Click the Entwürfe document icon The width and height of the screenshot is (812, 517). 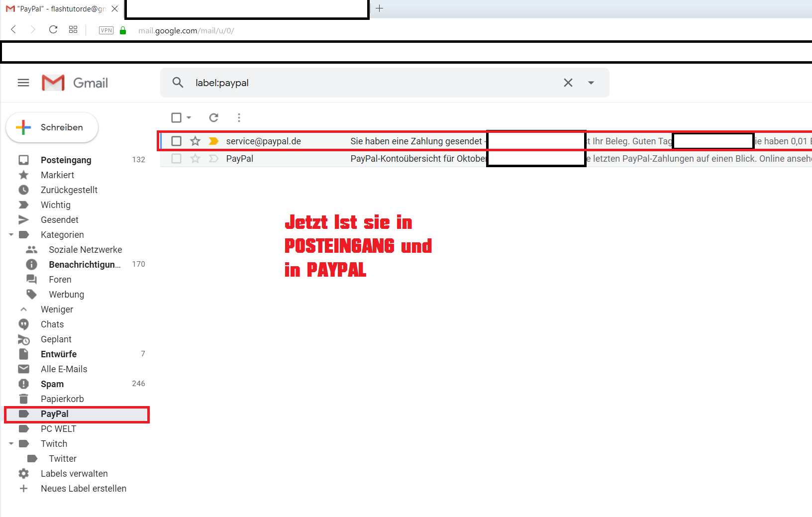[x=23, y=354]
